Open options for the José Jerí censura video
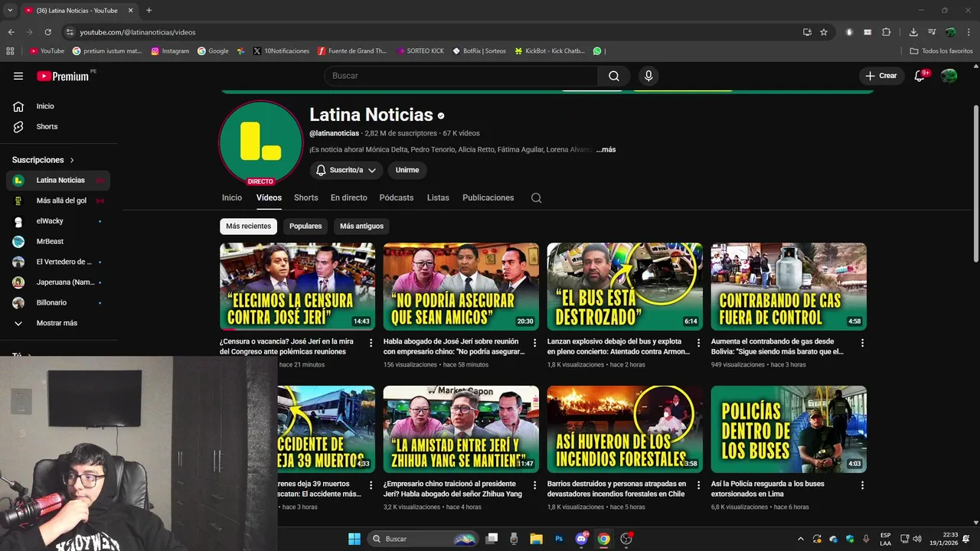The width and height of the screenshot is (980, 551). point(371,343)
